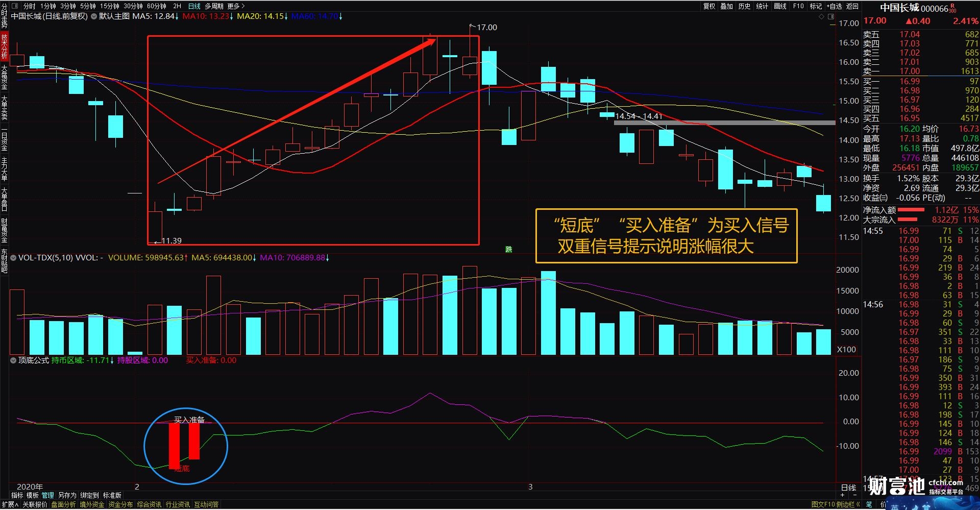Open 境外资金 tab in bottom bar
Viewport: 980px width, 510px height.
tap(92, 504)
